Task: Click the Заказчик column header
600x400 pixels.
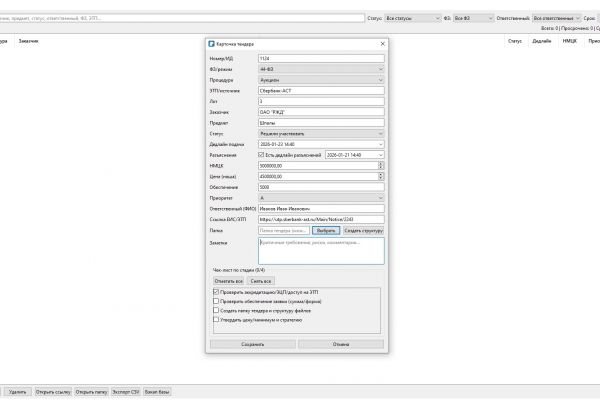Action: [28, 41]
